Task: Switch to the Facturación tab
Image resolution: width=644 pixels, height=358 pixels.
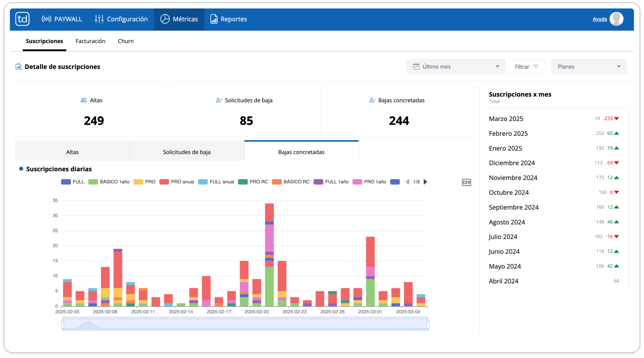Action: pyautogui.click(x=91, y=41)
